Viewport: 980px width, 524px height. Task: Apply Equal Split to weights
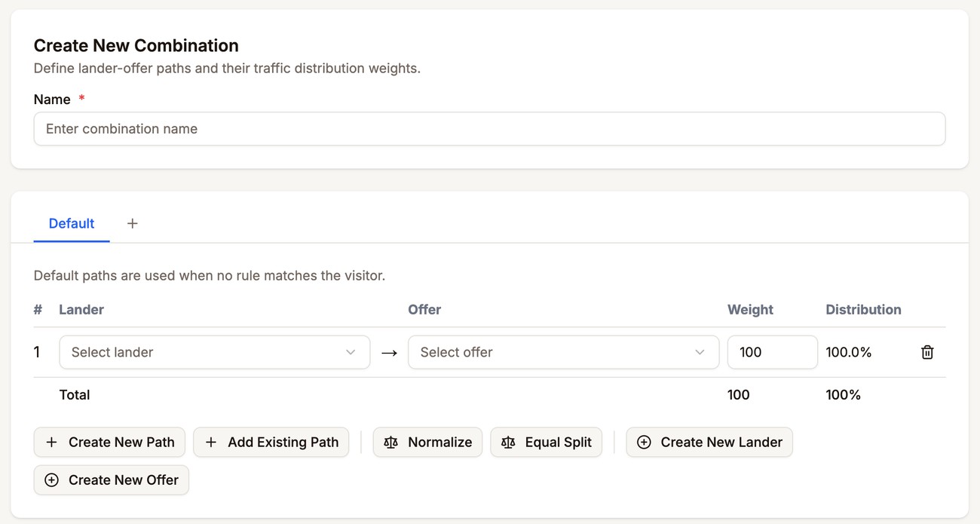(x=547, y=443)
